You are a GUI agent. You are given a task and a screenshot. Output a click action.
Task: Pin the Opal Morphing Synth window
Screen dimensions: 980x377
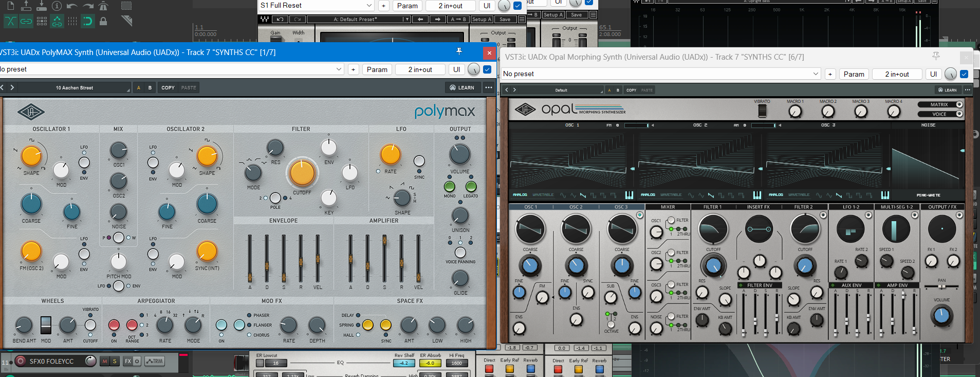point(936,56)
